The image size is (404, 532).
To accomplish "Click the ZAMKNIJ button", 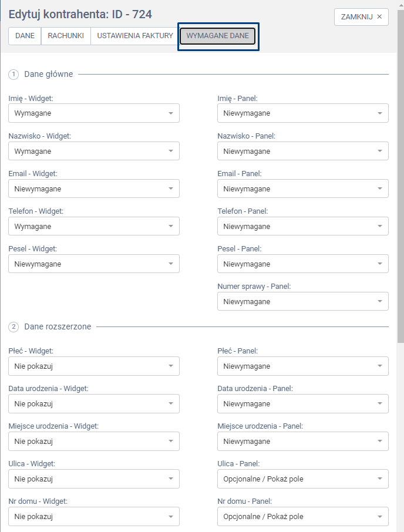I will [x=361, y=17].
